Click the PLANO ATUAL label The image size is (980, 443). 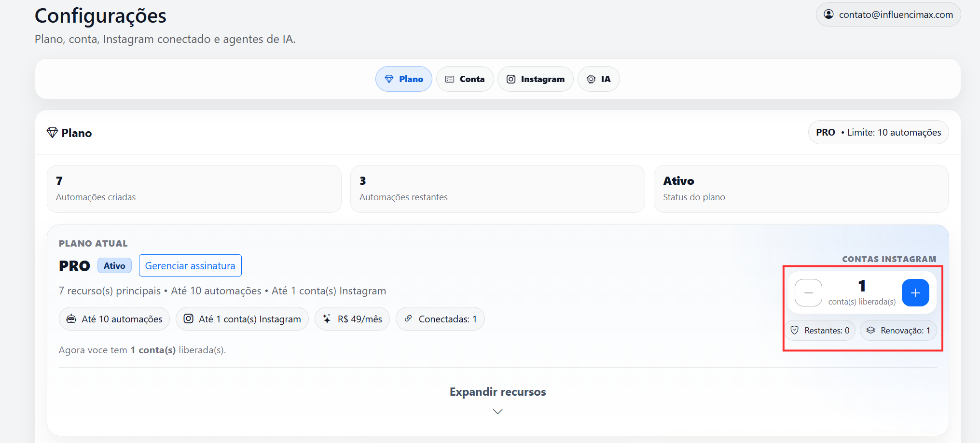point(93,244)
